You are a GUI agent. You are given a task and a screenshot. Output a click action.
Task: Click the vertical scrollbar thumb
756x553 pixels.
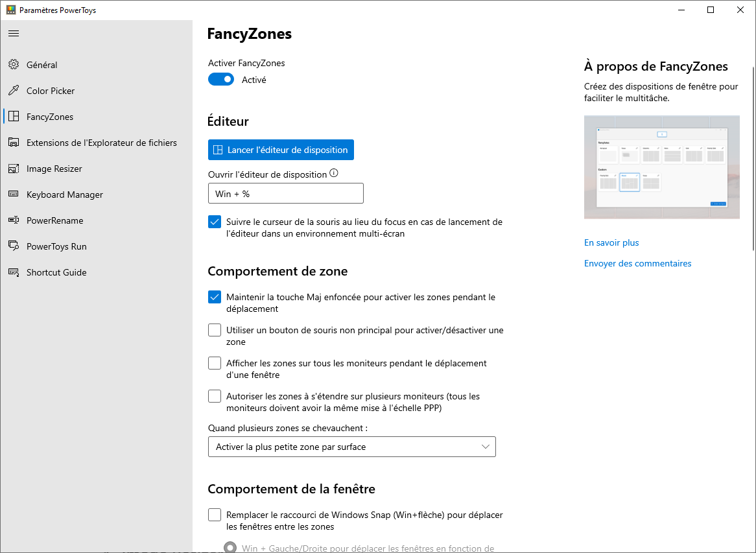coord(753,159)
